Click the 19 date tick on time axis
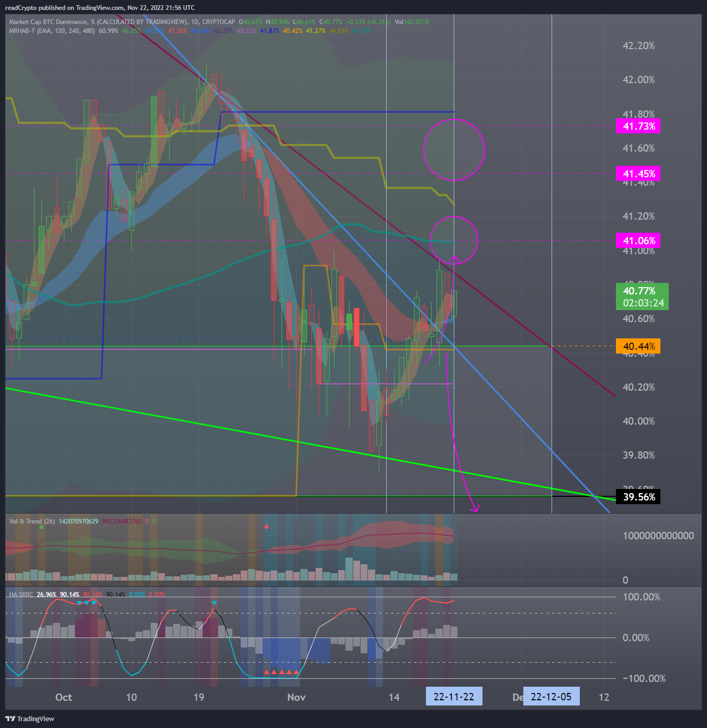Screen dimensions: 707x728 click(x=199, y=697)
